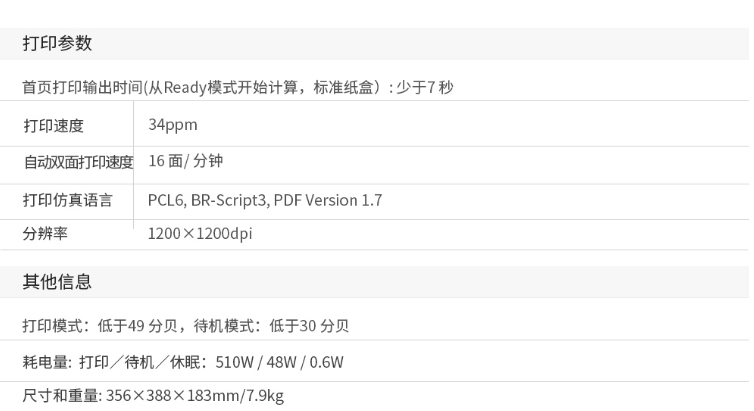Select the 分辨率 row label
This screenshot has width=754, height=411.
[45, 234]
